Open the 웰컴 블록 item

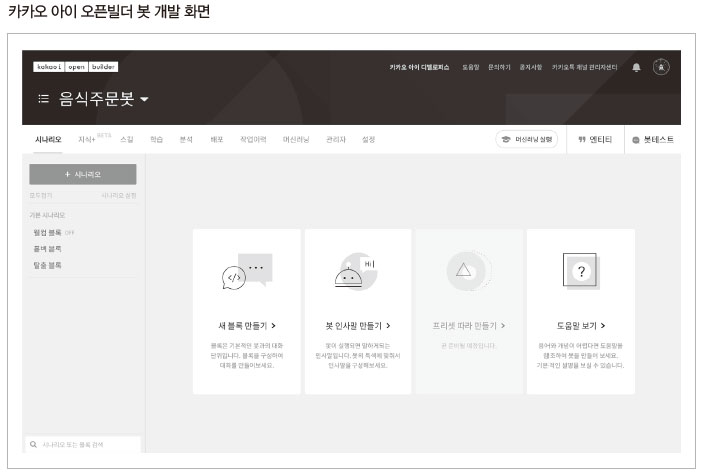pos(47,232)
